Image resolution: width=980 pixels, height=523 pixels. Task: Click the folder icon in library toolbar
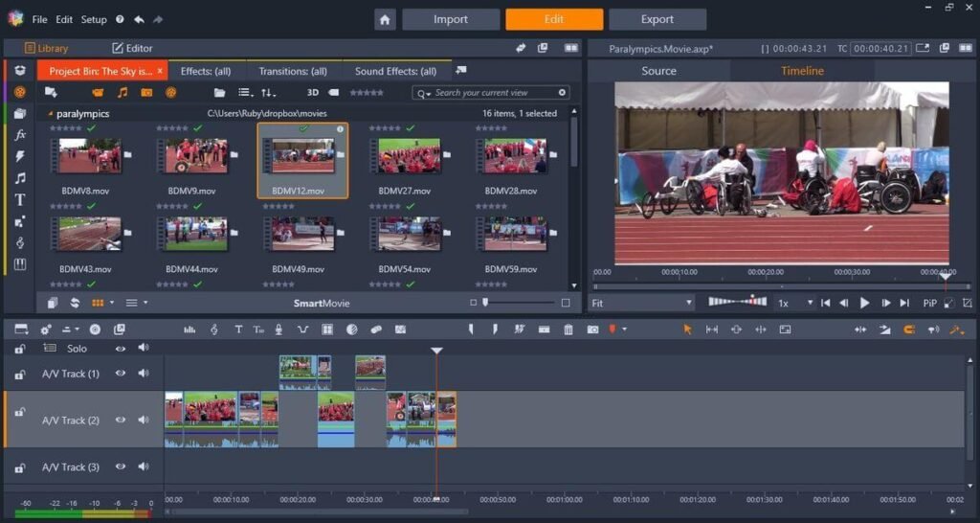pos(219,93)
